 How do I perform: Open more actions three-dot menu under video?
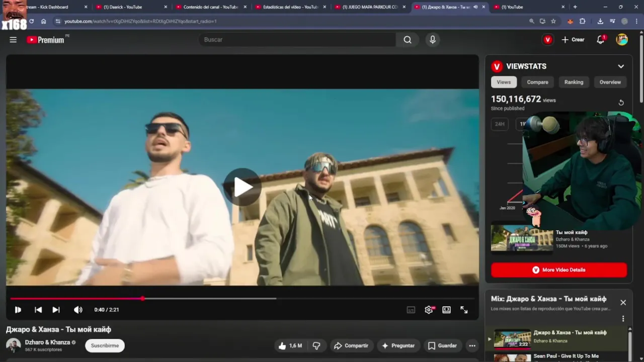coord(472,345)
